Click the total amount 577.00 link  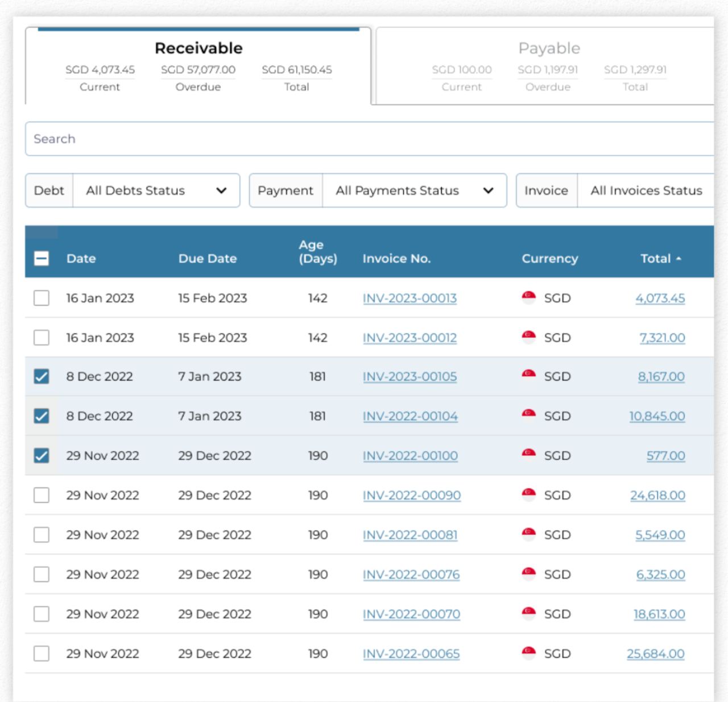click(x=665, y=455)
